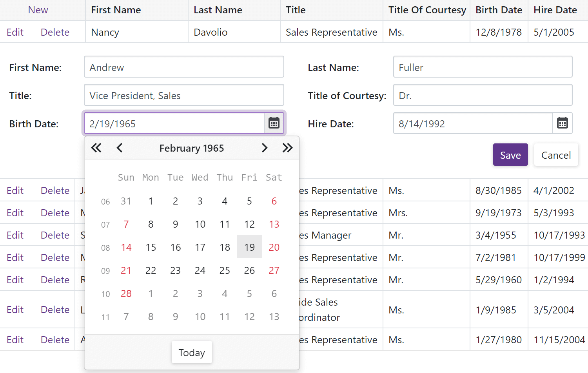Click the New link in grid header
588x373 pixels.
click(38, 10)
